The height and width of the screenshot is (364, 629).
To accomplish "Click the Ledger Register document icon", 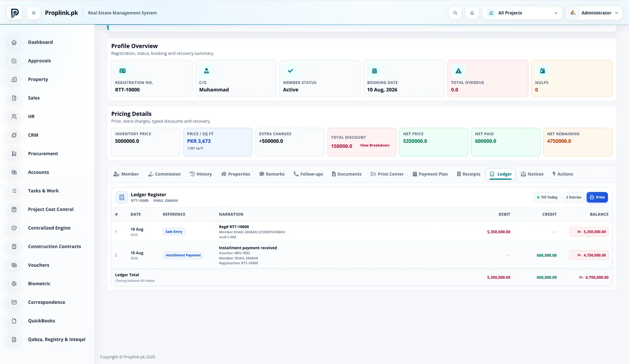I will tap(122, 198).
